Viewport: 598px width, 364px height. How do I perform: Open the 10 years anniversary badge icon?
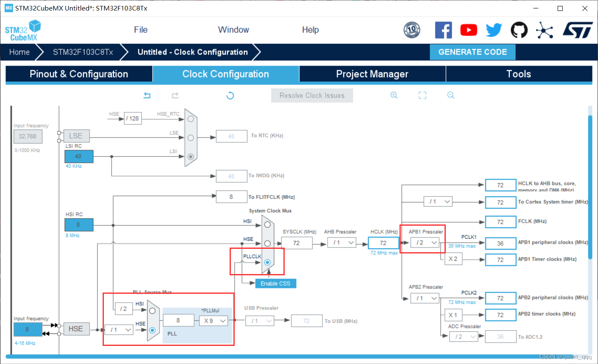412,30
